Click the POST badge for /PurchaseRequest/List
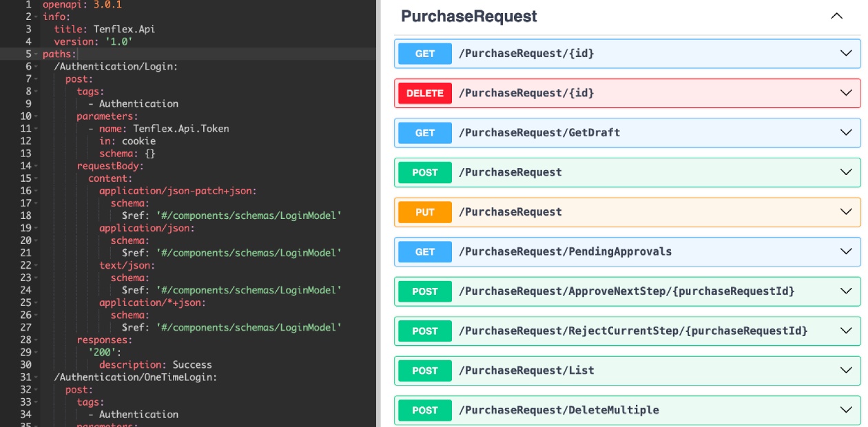 pyautogui.click(x=424, y=371)
